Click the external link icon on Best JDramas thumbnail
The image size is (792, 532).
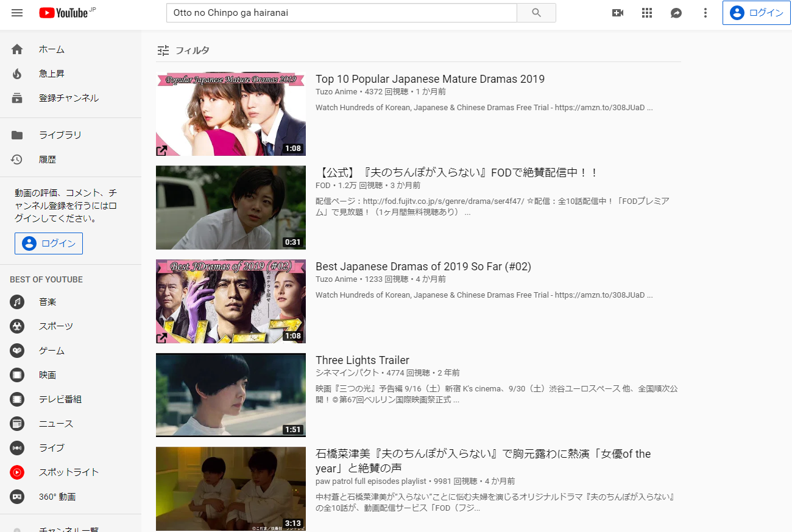coord(163,337)
